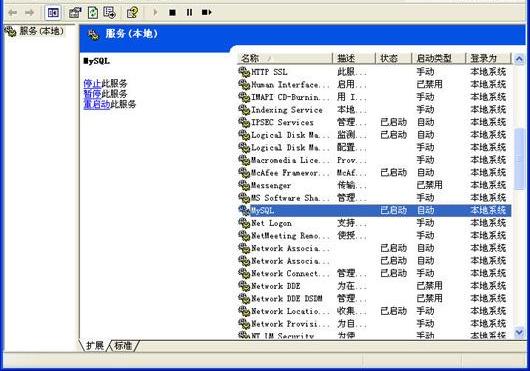The image size is (530, 371).
Task: Click the gear icon of Network Location row
Action: click(244, 311)
